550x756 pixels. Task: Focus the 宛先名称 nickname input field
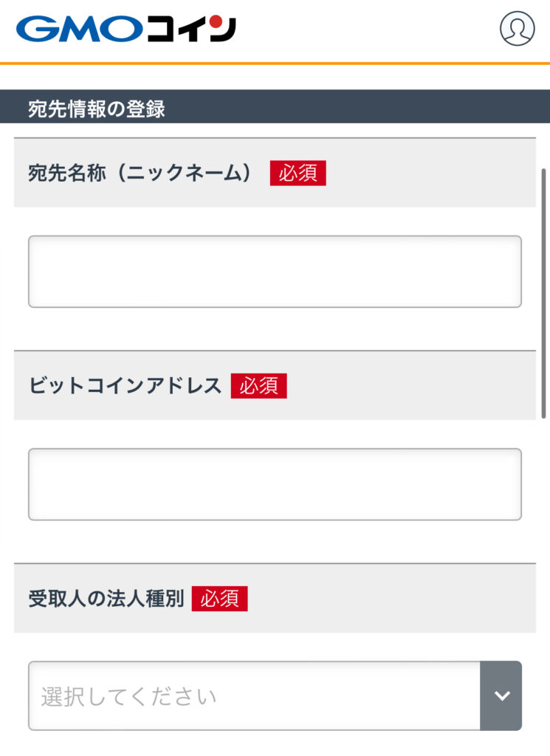tap(275, 271)
